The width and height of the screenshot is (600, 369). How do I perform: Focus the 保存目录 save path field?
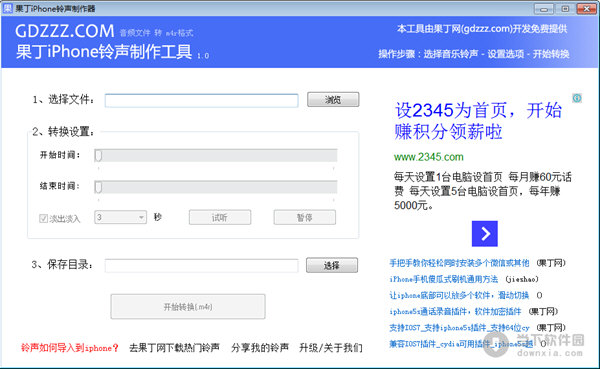[201, 266]
